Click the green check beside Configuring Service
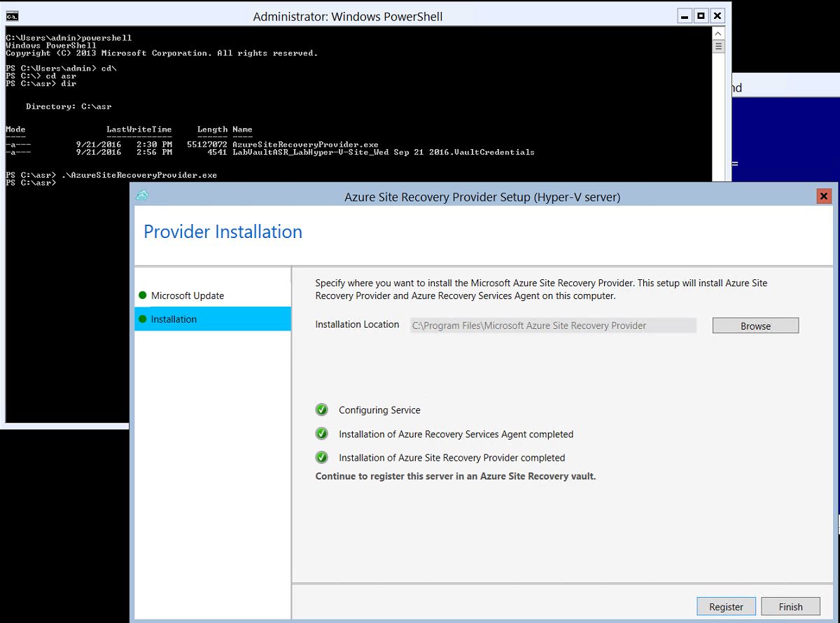Screen dimensions: 840x623 (322, 409)
